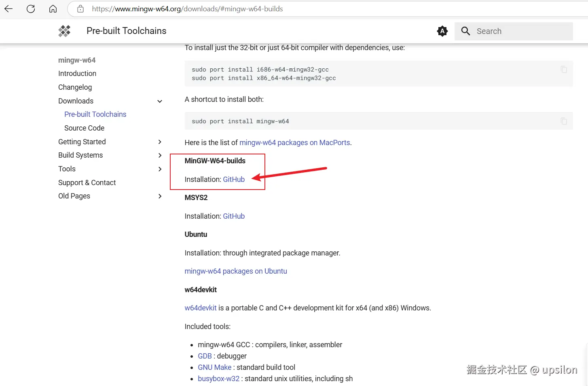Click the address bar URL

[187, 8]
